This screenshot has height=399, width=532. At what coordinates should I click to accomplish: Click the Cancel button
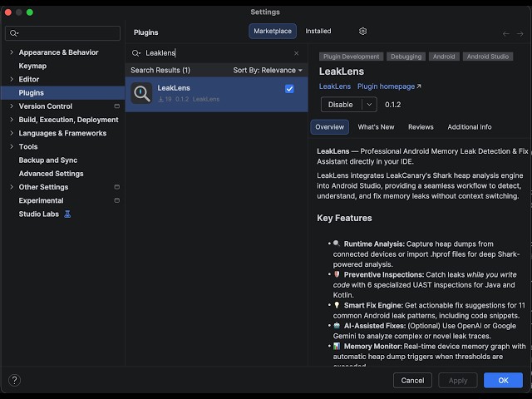(x=412, y=381)
